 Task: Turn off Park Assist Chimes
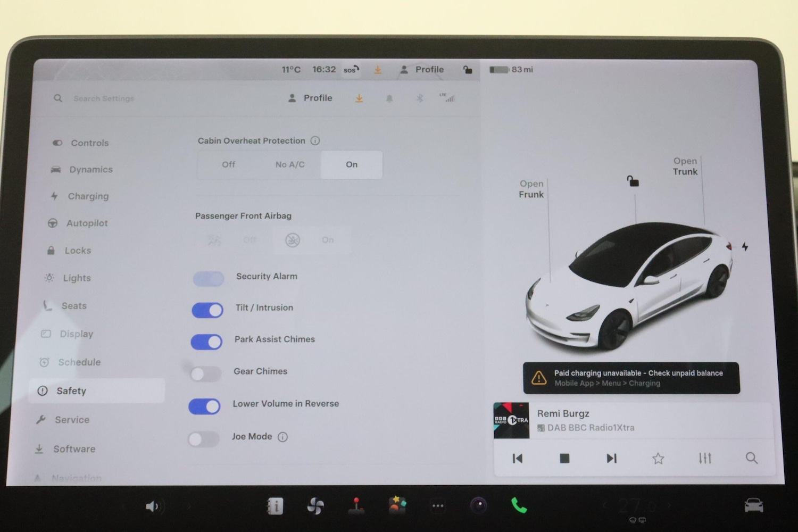click(206, 342)
